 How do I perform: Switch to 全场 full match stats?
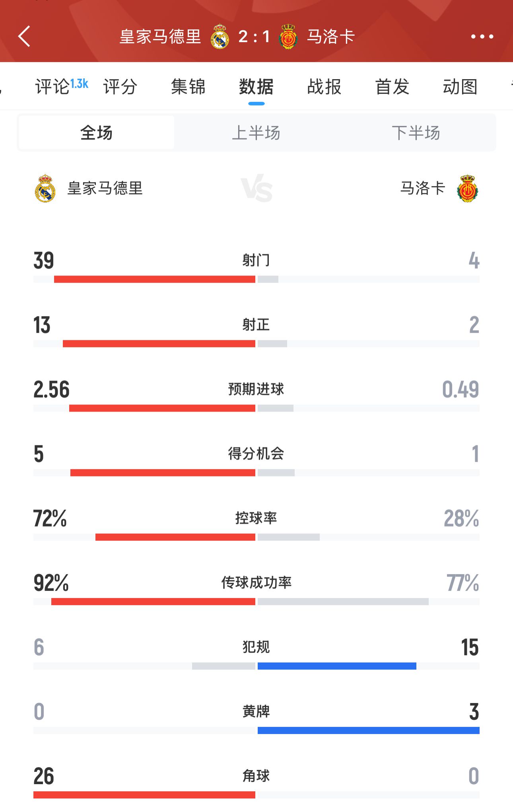coord(96,133)
